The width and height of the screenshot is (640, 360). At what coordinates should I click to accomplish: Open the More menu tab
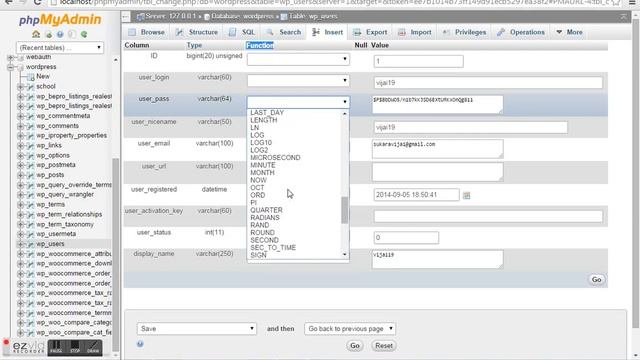[569, 32]
